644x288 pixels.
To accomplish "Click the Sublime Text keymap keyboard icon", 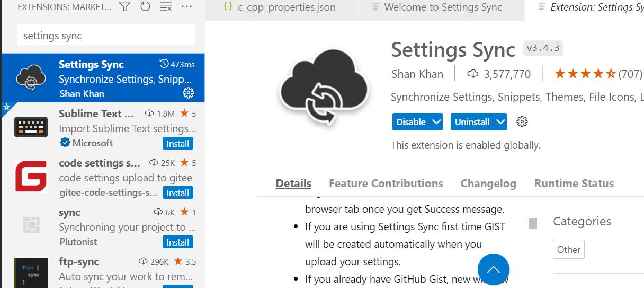I will pyautogui.click(x=31, y=127).
